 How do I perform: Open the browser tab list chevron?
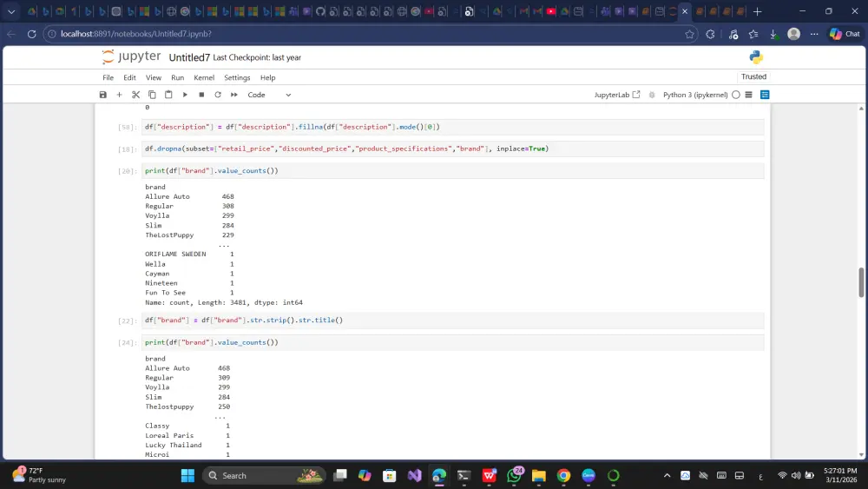click(x=11, y=11)
